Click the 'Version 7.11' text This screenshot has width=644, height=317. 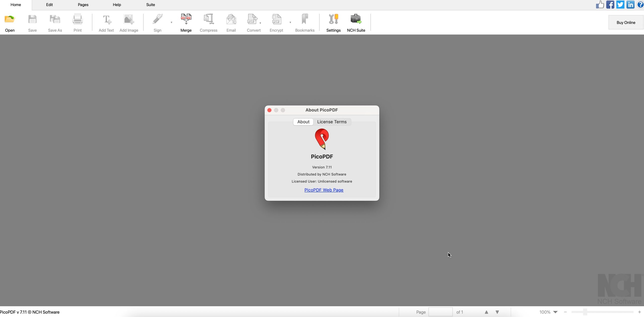[x=322, y=167]
